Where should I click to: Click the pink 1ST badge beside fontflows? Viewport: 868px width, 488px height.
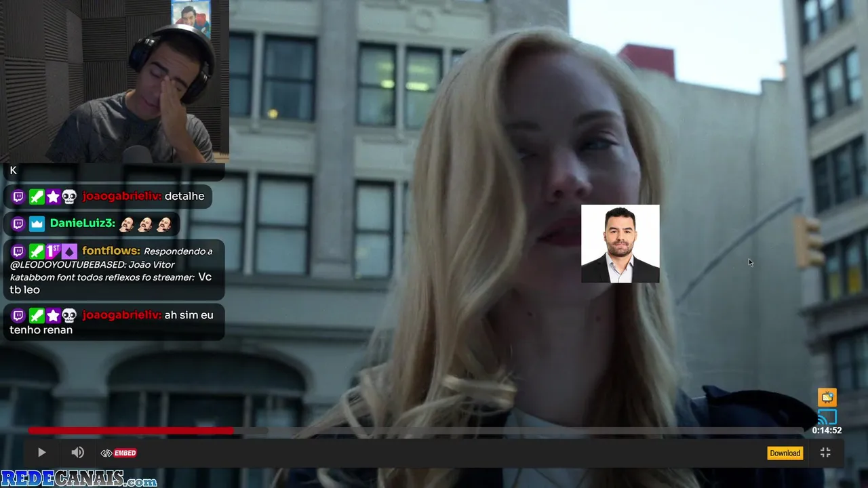click(53, 251)
